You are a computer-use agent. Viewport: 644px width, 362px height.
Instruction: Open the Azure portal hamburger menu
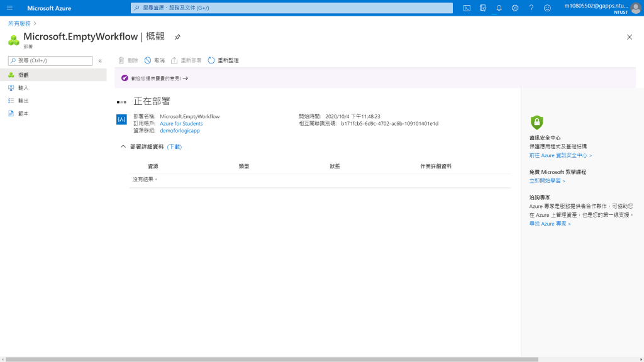(x=10, y=8)
